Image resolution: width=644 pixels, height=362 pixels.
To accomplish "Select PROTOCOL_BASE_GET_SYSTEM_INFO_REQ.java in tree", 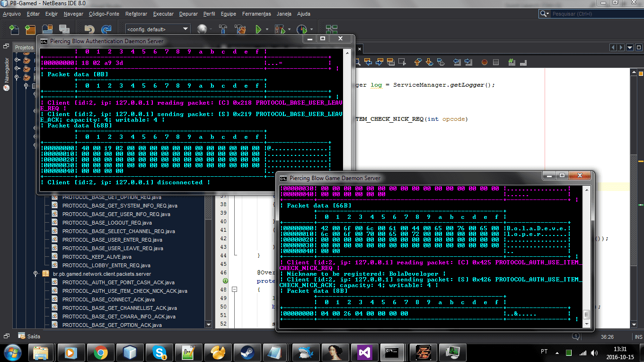I will coord(120,206).
